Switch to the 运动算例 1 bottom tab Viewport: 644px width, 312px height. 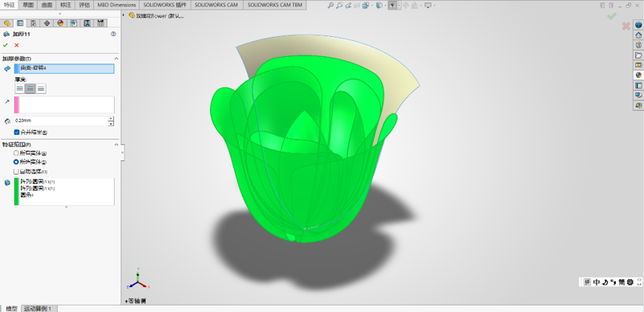38,308
